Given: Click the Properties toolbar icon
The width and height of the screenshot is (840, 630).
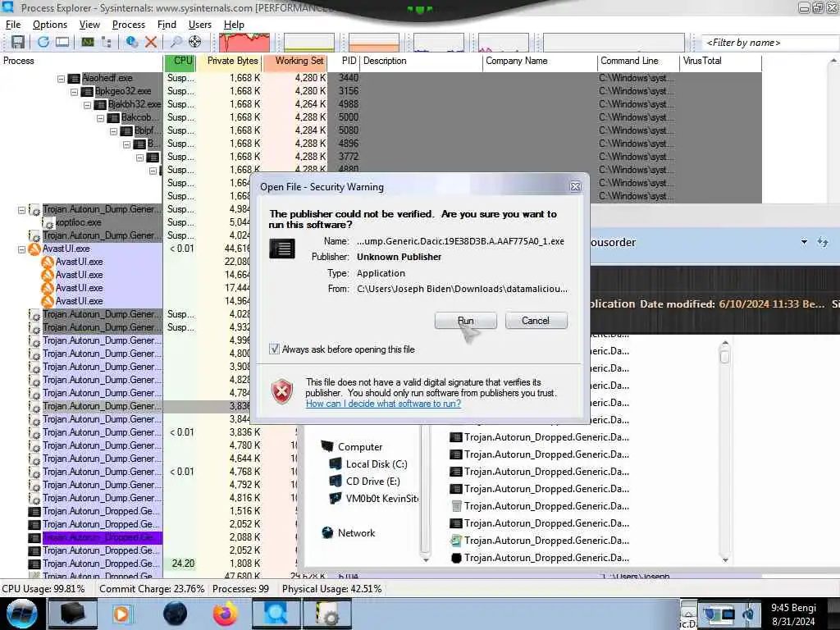Looking at the screenshot, I should tap(132, 42).
